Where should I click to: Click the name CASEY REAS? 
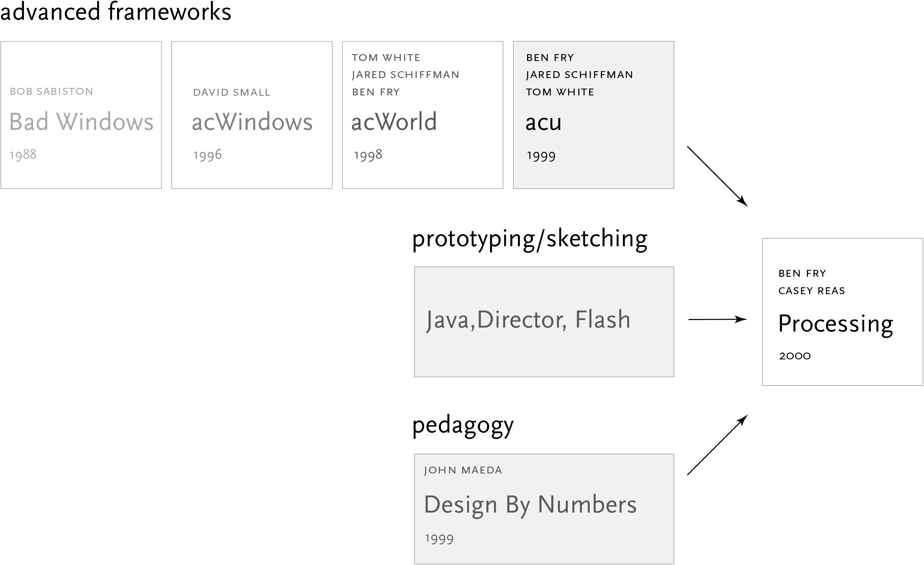(x=811, y=291)
